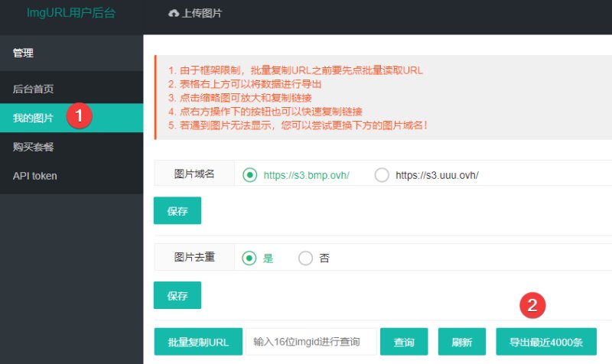This screenshot has width=612, height=364.
Task: Select the https://s3.bmp.ovh/ domain radio
Action: 250,175
